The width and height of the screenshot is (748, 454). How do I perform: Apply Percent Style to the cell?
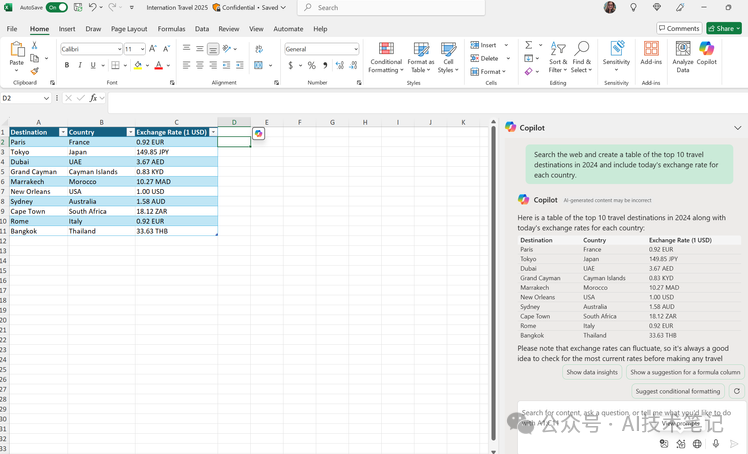(312, 65)
